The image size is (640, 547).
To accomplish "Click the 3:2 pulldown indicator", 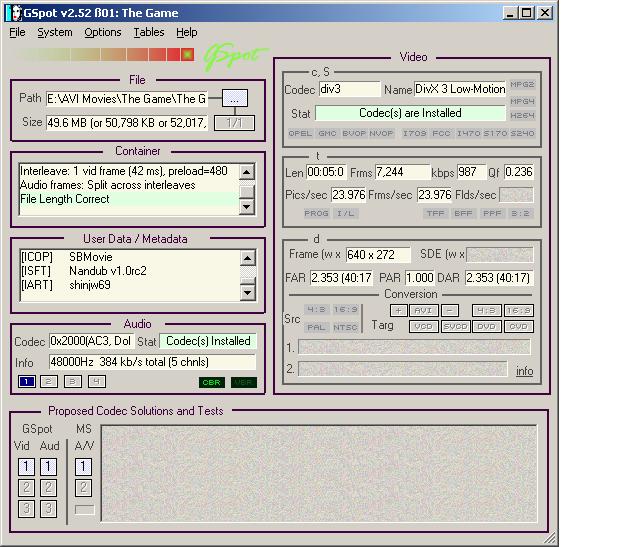I will pyautogui.click(x=520, y=213).
